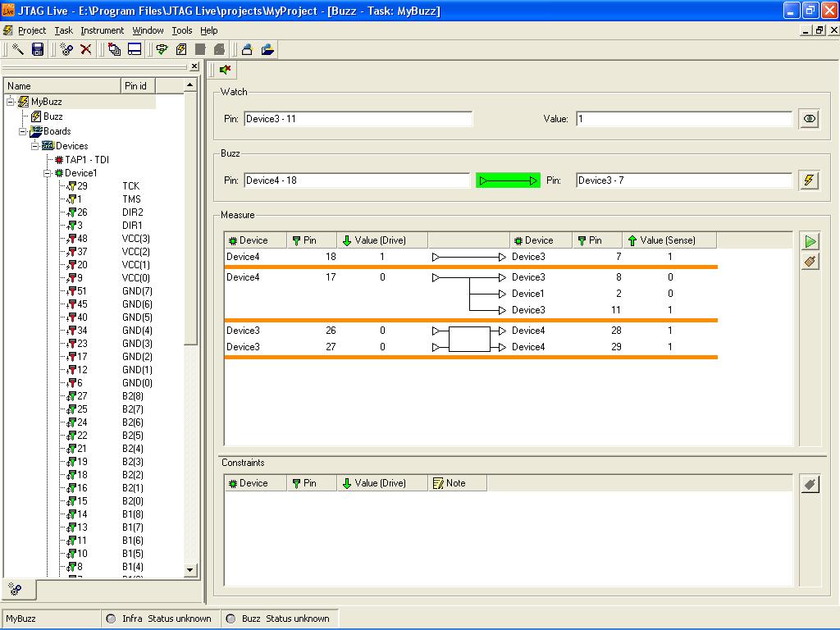Open the Window menu
The width and height of the screenshot is (840, 630).
[148, 30]
